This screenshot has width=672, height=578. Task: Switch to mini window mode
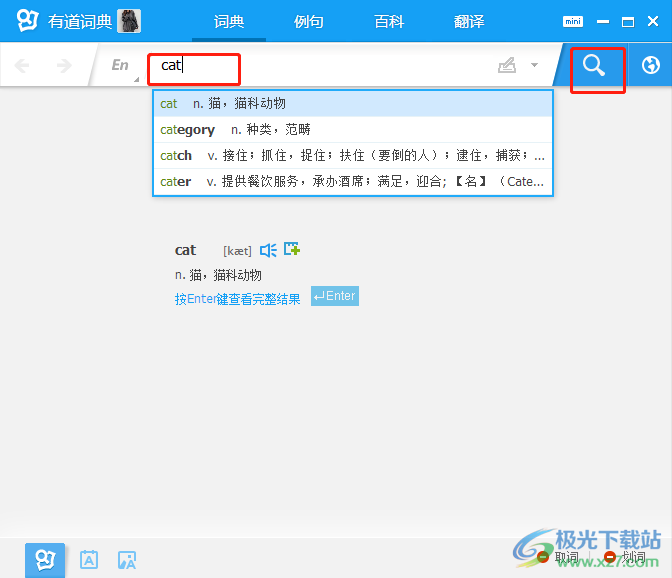pos(573,21)
